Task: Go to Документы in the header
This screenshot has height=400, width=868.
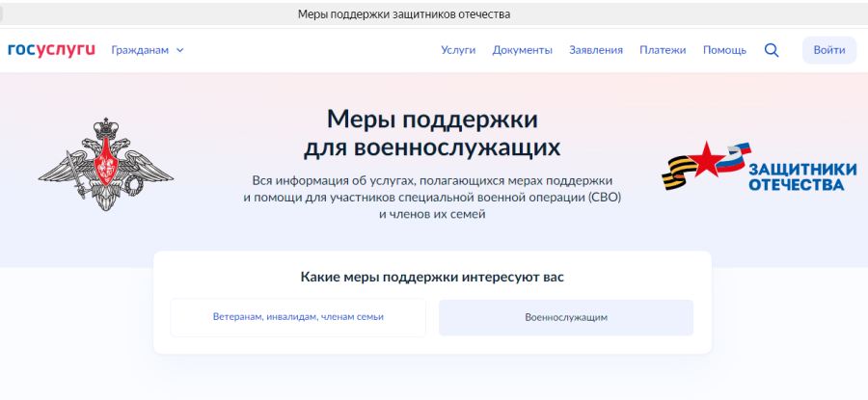Action: 523,50
